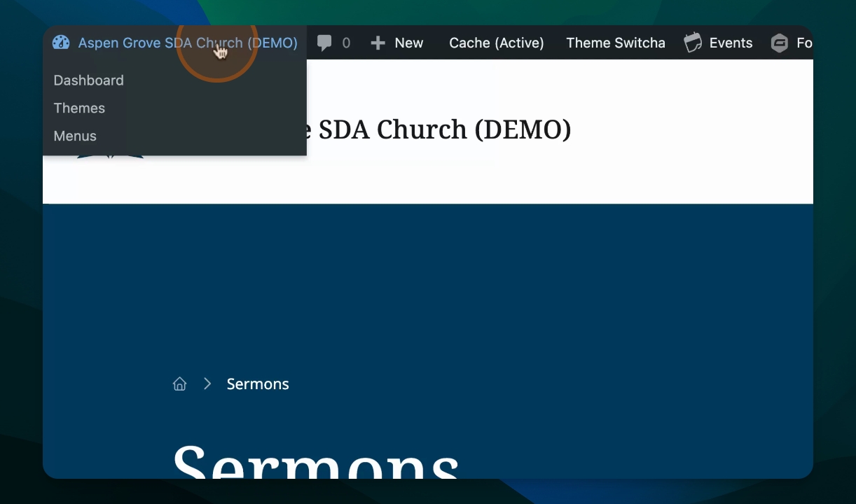Open the Cache (Active) menu
Screen dimensions: 856x504
497,43
